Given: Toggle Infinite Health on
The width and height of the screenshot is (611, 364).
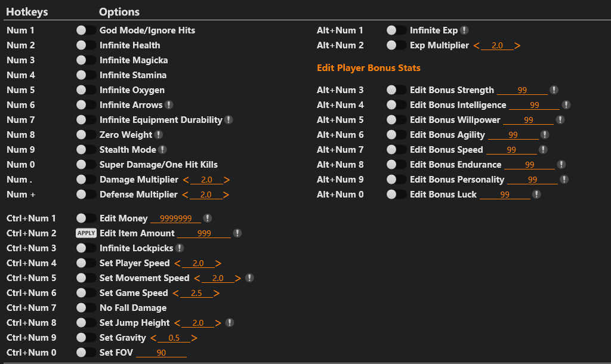Looking at the screenshot, I should [x=86, y=45].
